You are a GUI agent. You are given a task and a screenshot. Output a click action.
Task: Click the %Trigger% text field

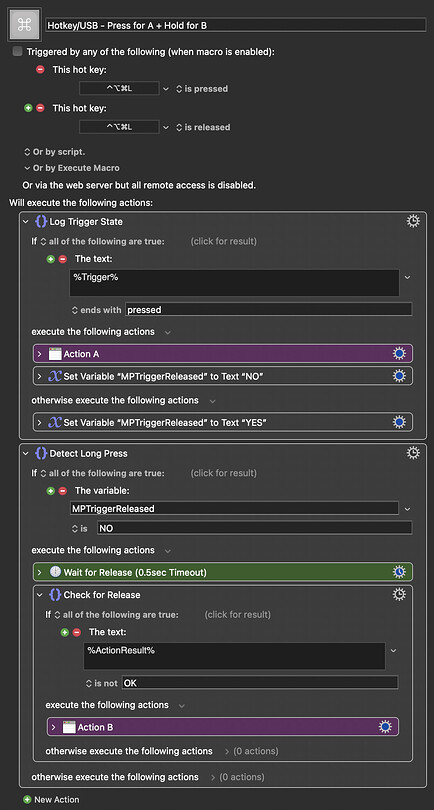(x=235, y=283)
